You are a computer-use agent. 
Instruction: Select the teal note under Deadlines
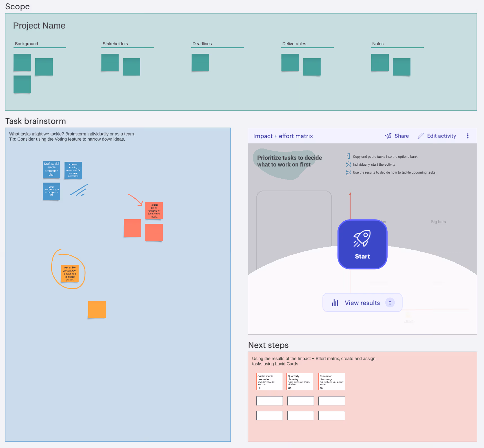200,63
